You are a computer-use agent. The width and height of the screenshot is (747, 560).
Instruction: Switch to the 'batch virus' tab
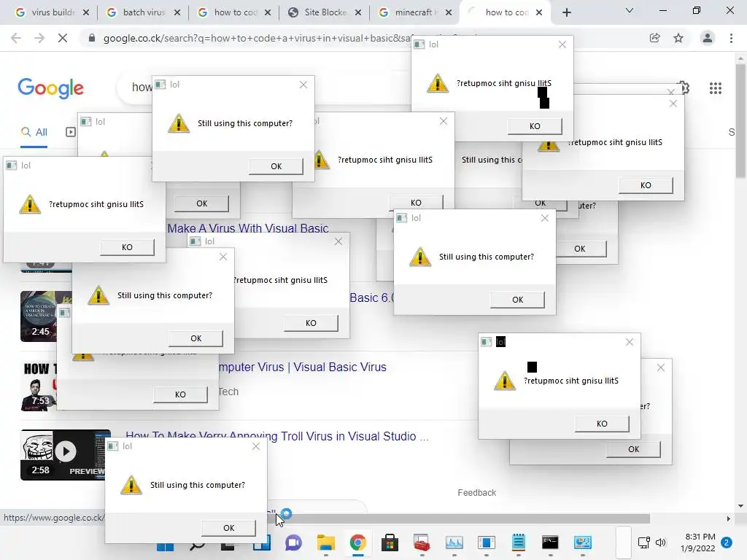[x=142, y=12]
